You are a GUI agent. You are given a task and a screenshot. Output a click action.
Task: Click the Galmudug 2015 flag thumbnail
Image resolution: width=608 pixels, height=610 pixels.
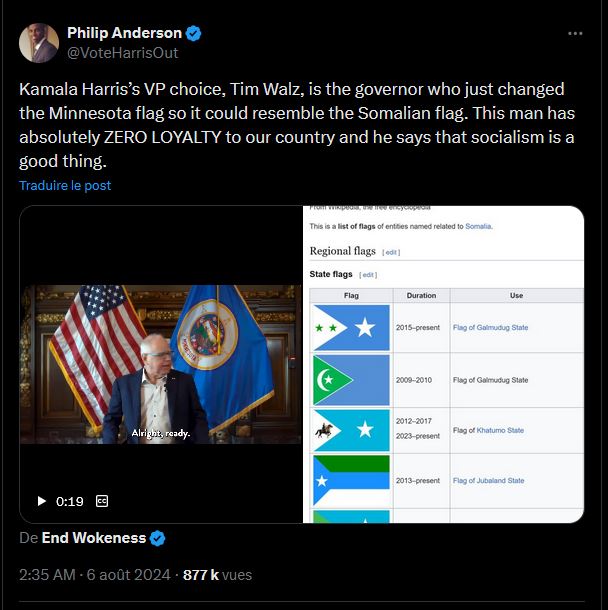350,328
